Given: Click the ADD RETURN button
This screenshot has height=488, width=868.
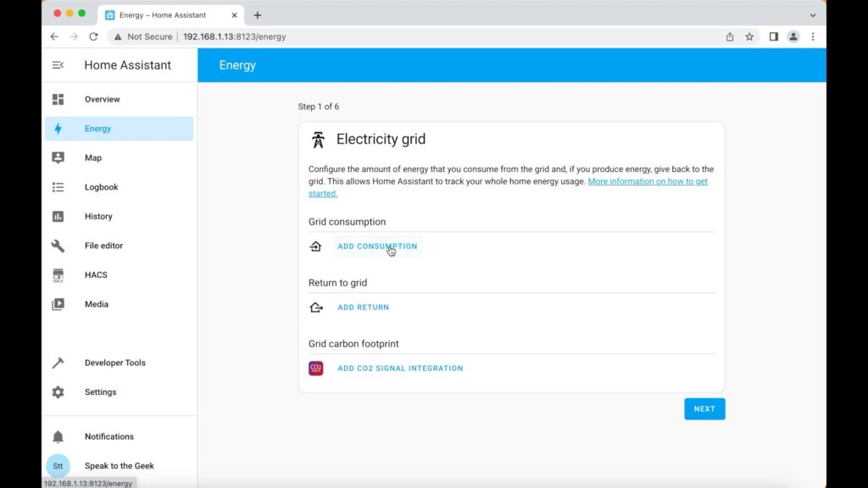Looking at the screenshot, I should point(363,307).
